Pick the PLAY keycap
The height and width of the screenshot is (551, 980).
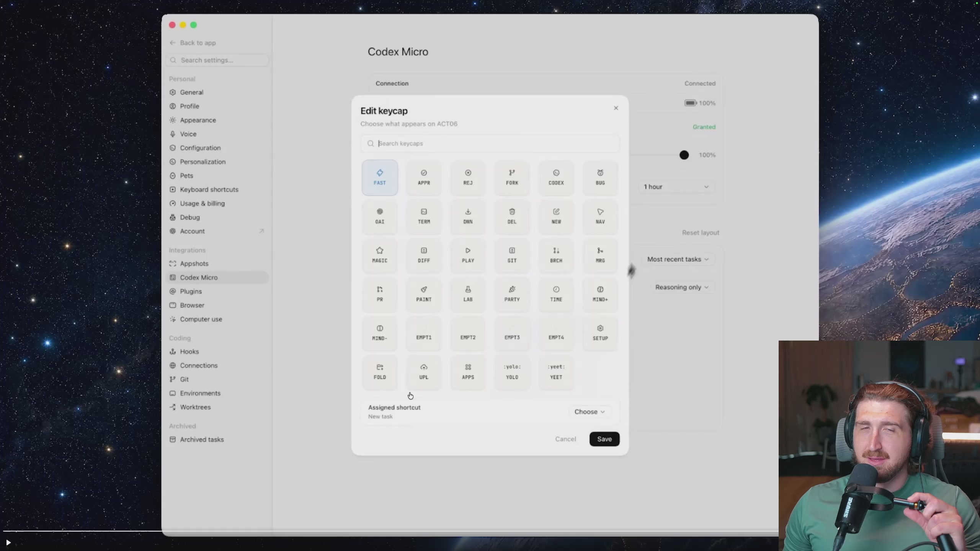[468, 255]
